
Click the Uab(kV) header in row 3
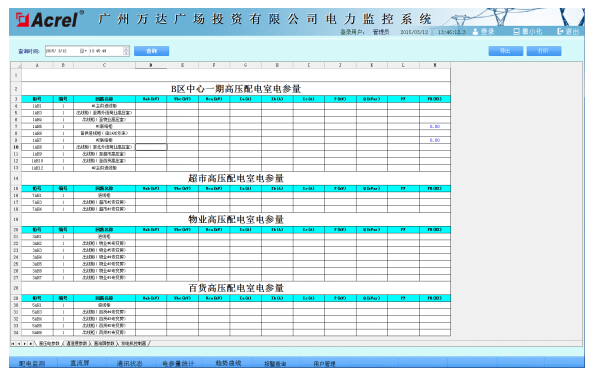[151, 99]
